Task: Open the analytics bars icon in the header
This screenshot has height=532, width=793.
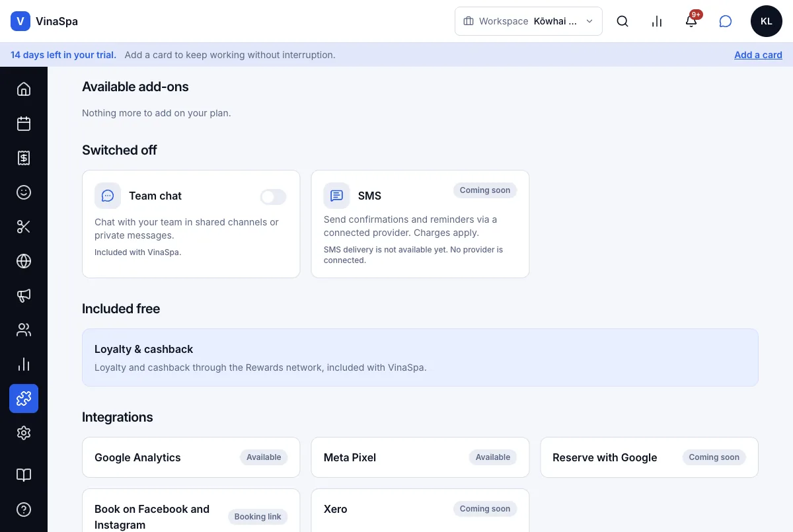Action: point(657,21)
